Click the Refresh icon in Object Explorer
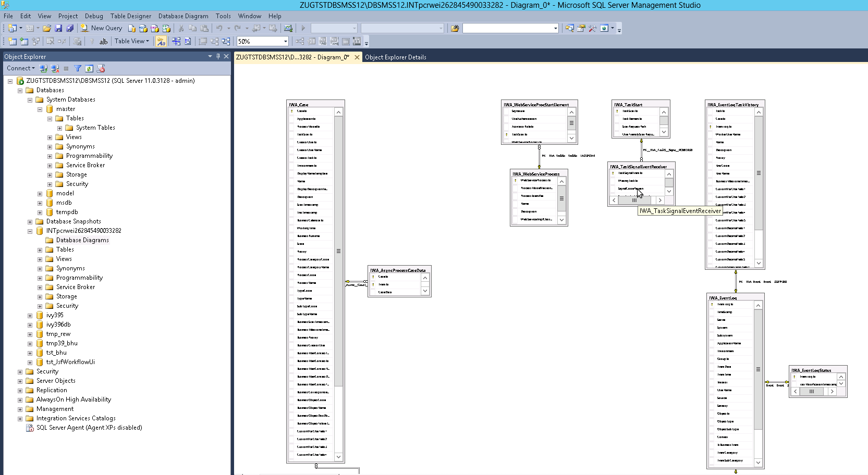 [x=89, y=68]
